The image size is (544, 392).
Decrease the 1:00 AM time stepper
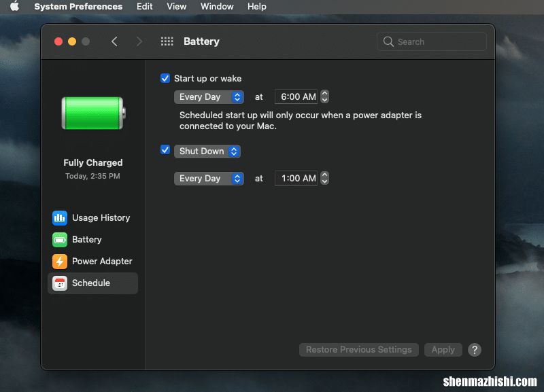[x=324, y=181]
